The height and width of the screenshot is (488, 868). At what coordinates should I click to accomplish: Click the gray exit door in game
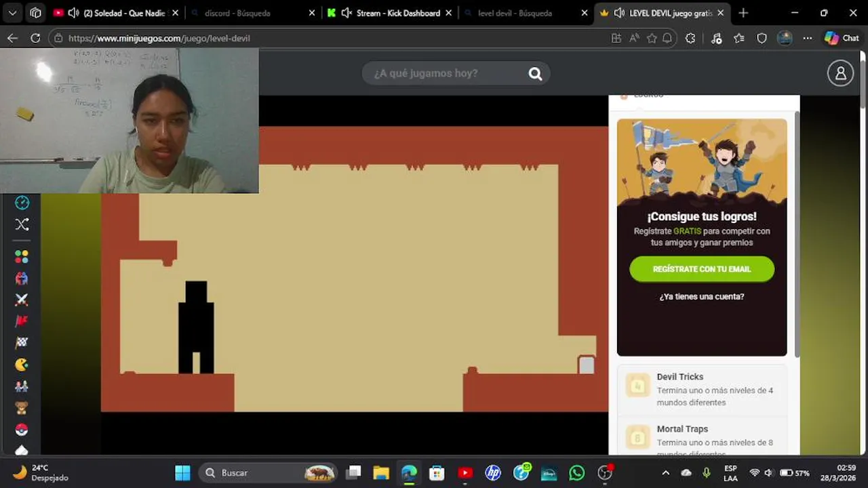click(587, 365)
